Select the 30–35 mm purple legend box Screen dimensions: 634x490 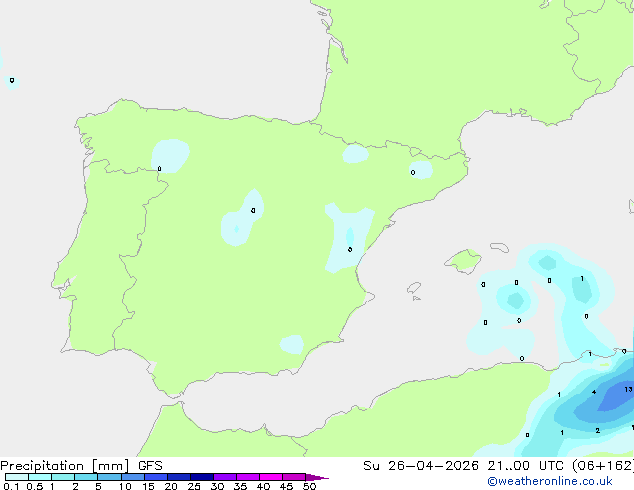click(225, 477)
